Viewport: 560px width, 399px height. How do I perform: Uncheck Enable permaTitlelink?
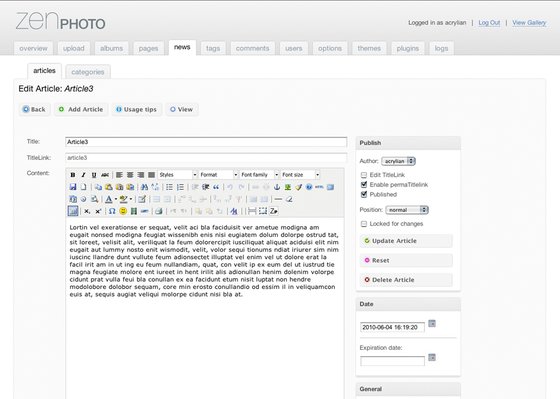[364, 184]
